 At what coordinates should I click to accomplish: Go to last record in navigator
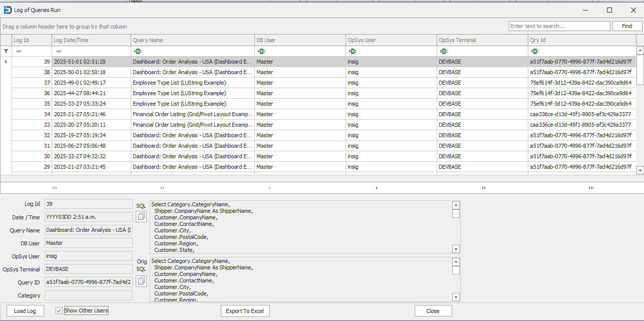point(591,188)
